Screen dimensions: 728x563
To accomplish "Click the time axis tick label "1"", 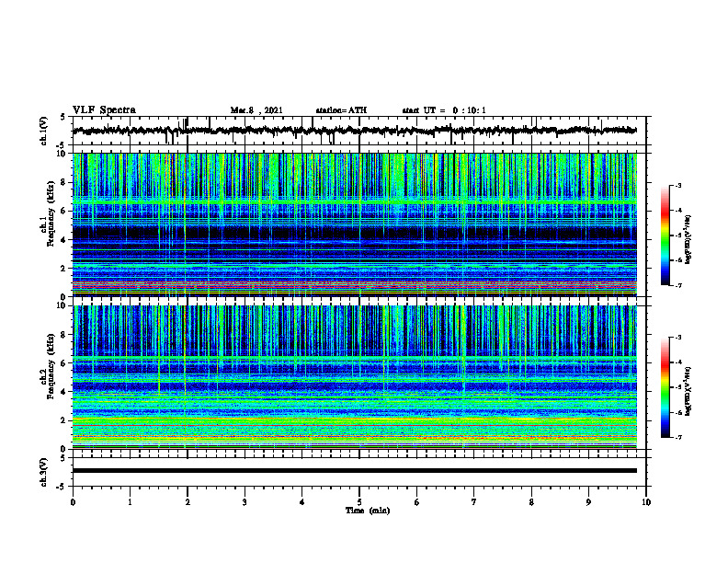I will [x=130, y=502].
